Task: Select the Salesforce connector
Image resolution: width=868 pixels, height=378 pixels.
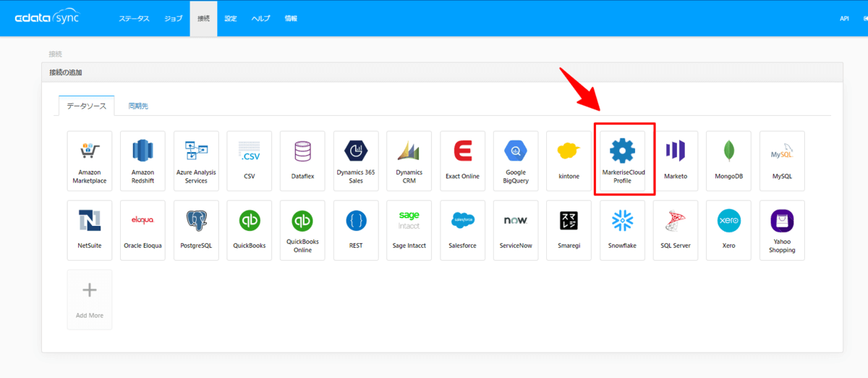Action: tap(462, 230)
